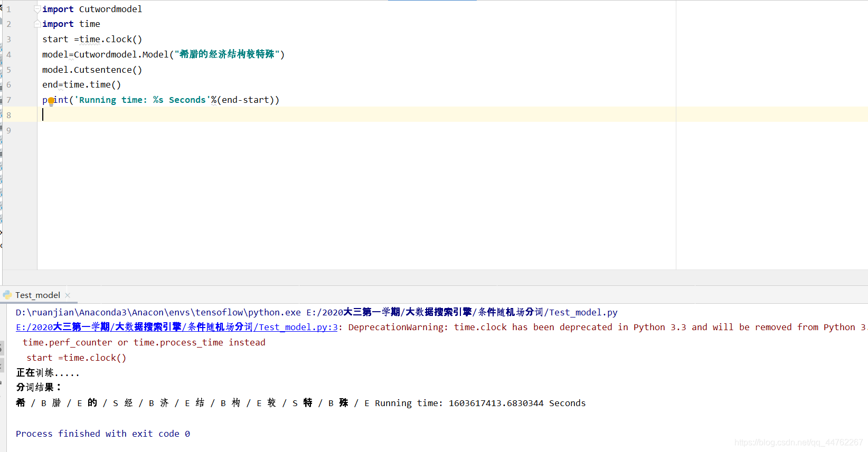Open the Test_model.py:3 file link in console
This screenshot has width=868, height=452.
176,327
